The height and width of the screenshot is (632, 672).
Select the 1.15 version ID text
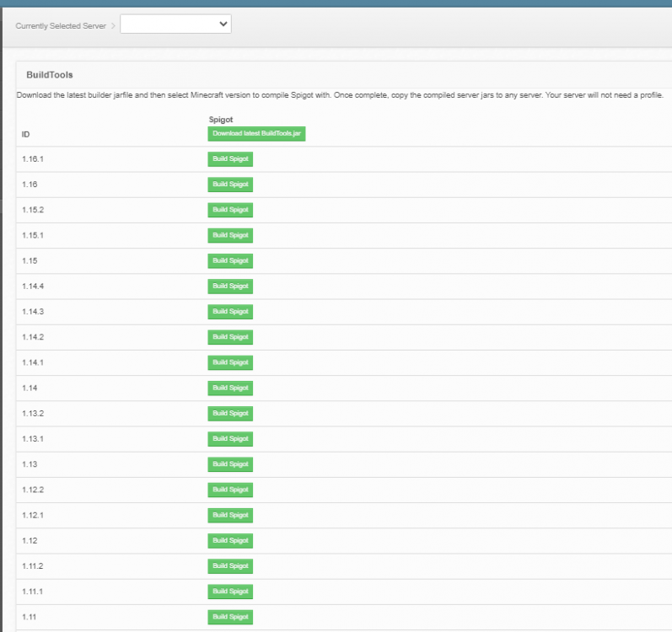pyautogui.click(x=30, y=260)
